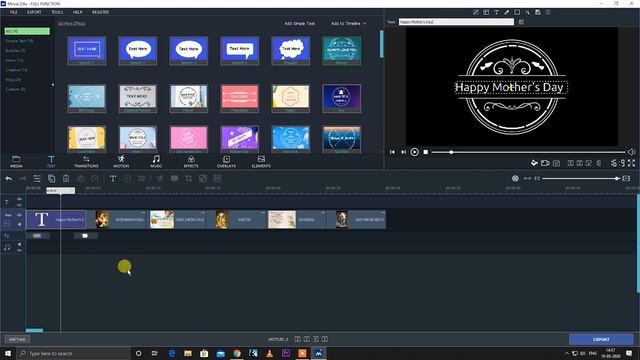Switch to the TRANSITIONS tab

click(x=86, y=162)
